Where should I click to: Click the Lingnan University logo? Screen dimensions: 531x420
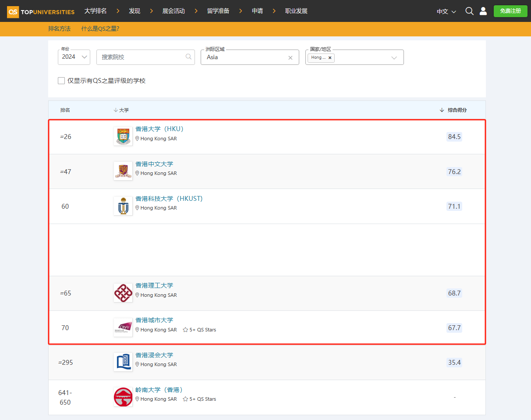pyautogui.click(x=123, y=397)
